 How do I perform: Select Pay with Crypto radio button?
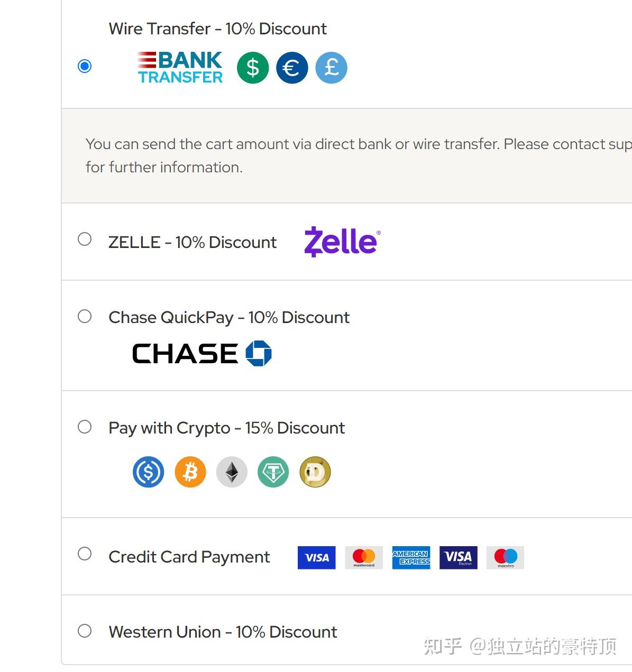85,427
